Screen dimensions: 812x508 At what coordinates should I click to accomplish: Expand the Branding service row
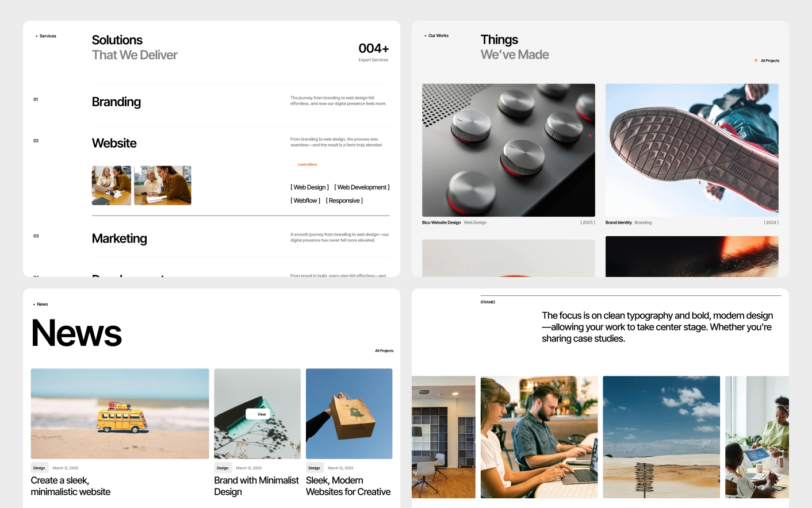click(116, 102)
